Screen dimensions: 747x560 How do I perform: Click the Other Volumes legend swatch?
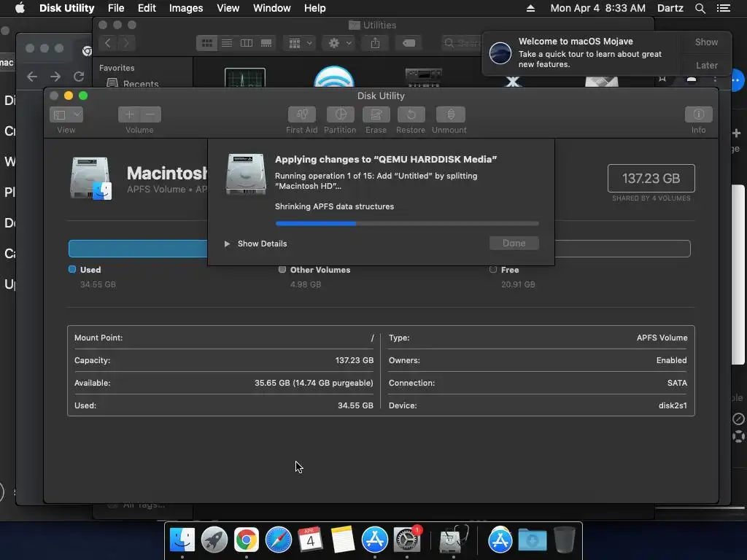coord(282,269)
